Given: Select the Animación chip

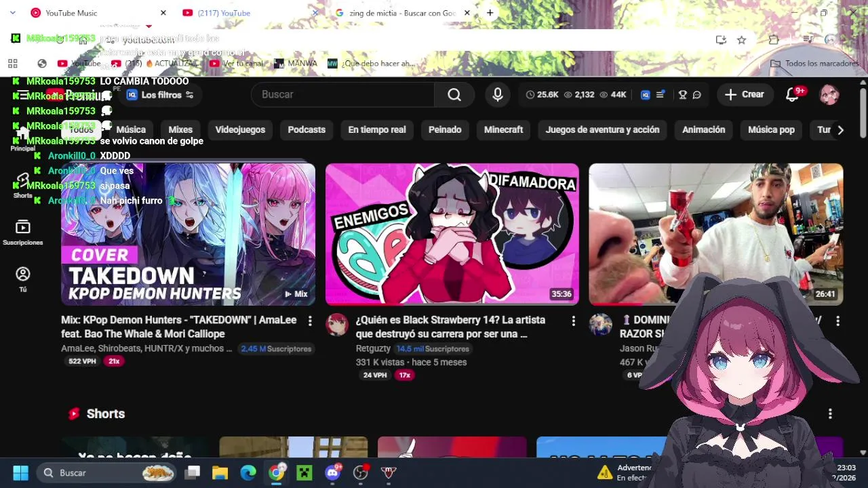Looking at the screenshot, I should [703, 129].
